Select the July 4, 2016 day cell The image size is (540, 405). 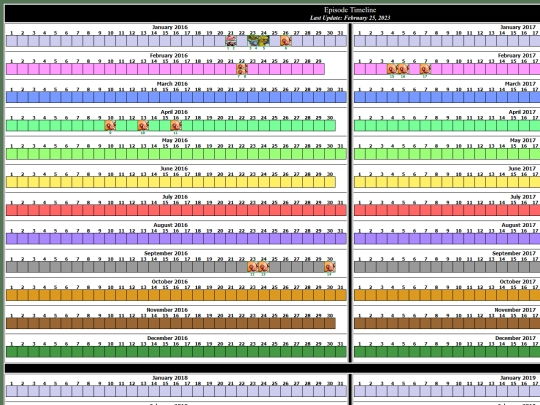click(x=44, y=210)
